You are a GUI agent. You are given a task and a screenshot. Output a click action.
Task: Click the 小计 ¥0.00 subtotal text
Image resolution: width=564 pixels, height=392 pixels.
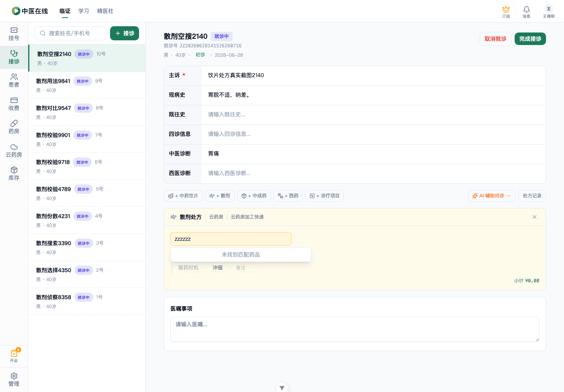[x=527, y=281]
